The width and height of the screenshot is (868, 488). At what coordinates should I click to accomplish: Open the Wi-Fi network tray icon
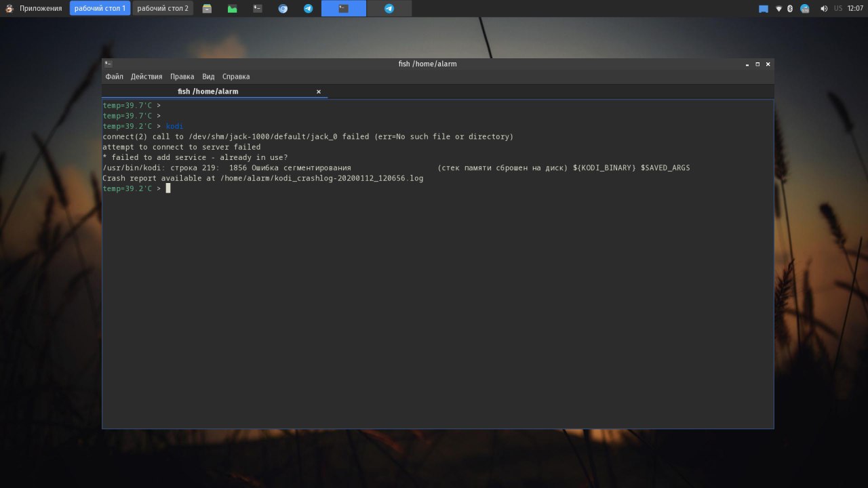point(779,9)
